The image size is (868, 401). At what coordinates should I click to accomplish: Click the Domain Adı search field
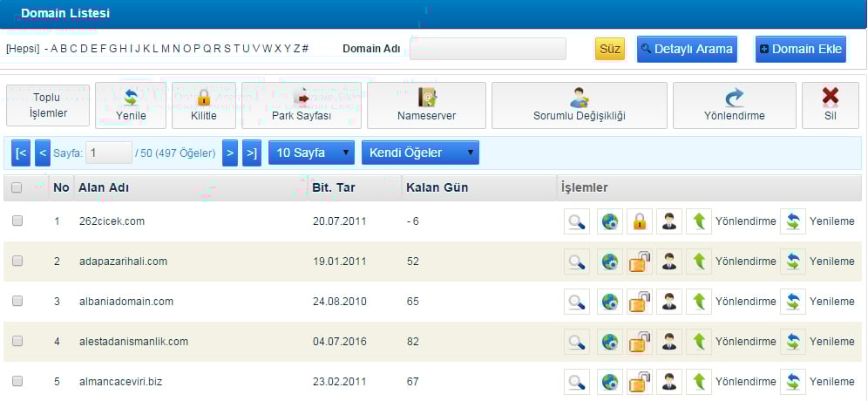[x=488, y=49]
